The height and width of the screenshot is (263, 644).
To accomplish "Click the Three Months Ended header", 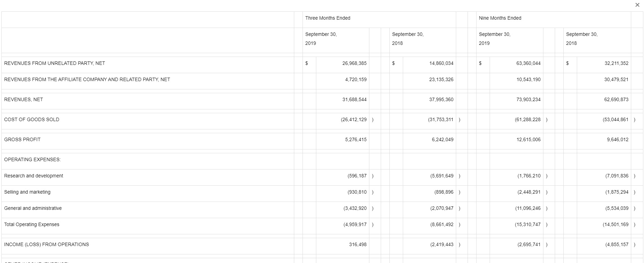I will [327, 18].
